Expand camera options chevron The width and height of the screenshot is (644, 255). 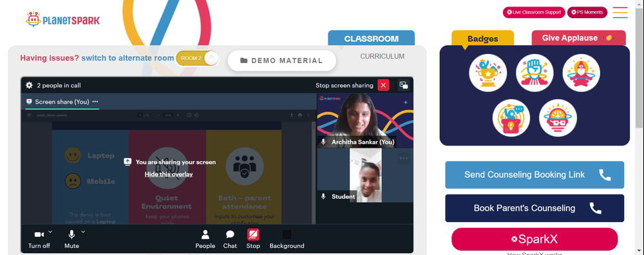point(50,232)
